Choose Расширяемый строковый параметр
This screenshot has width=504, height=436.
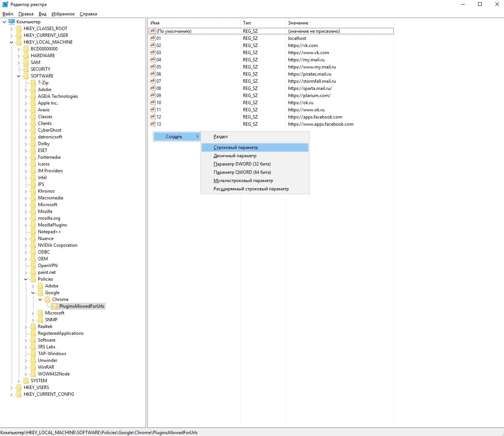[255, 189]
